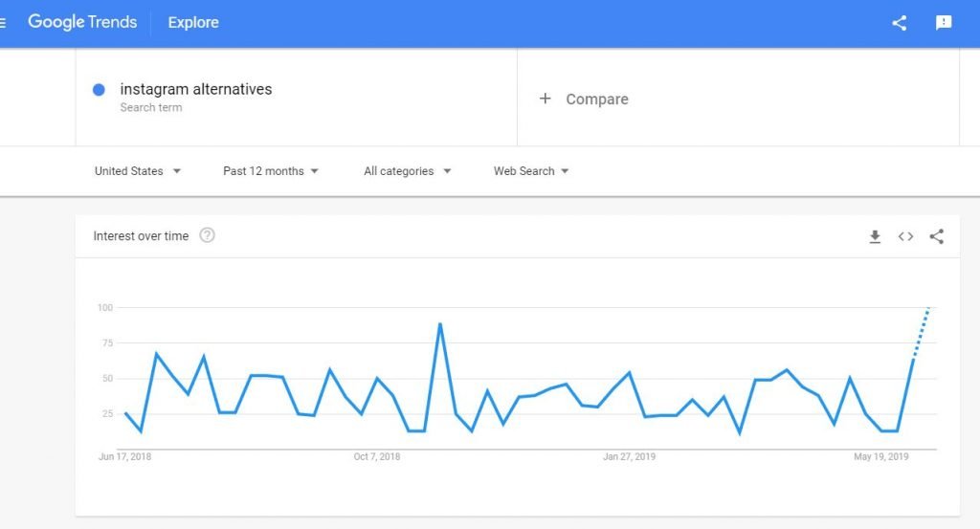Edit the instagram alternatives search term
The width and height of the screenshot is (980, 529).
pyautogui.click(x=195, y=89)
